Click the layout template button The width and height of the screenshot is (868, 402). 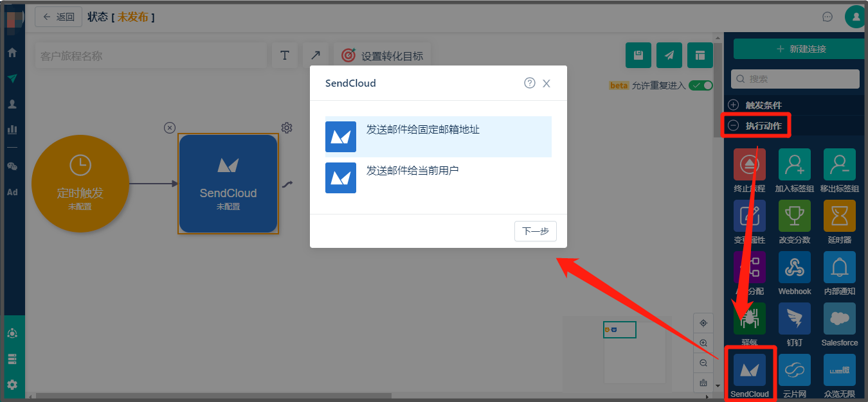[x=700, y=55]
